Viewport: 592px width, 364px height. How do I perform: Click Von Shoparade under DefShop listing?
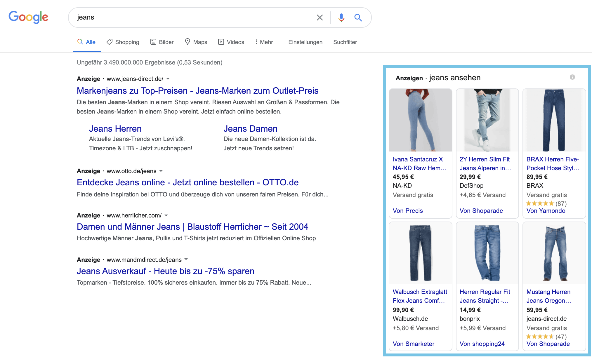[481, 211]
